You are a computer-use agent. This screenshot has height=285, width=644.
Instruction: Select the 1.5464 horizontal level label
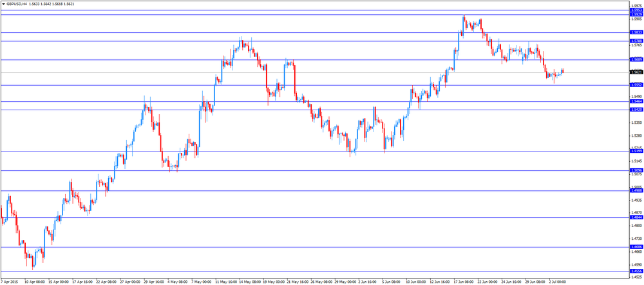(x=636, y=102)
